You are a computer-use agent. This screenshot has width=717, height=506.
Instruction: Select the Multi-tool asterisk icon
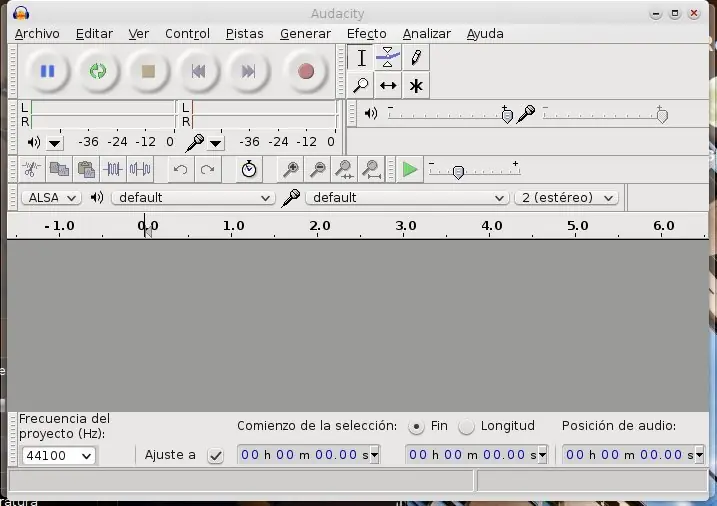(x=416, y=86)
